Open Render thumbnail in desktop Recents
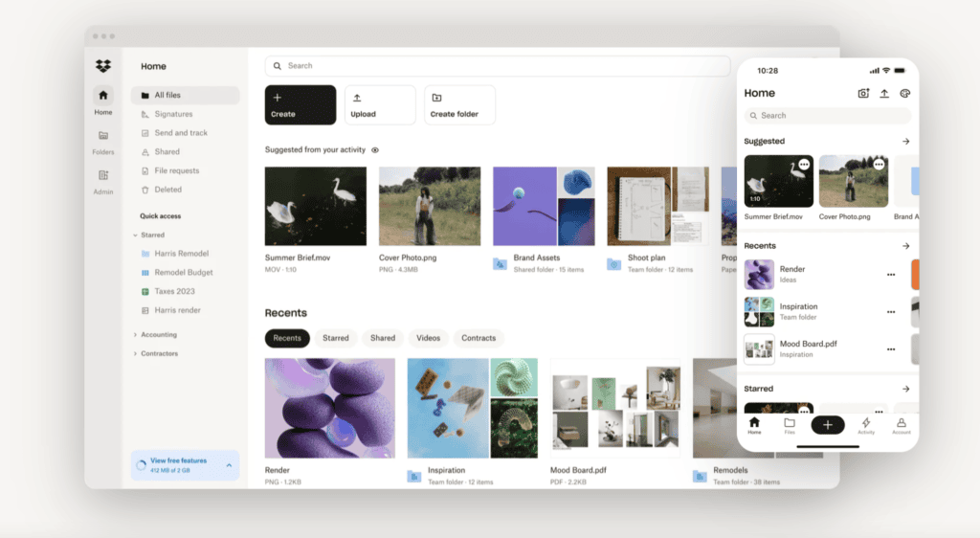 point(330,408)
